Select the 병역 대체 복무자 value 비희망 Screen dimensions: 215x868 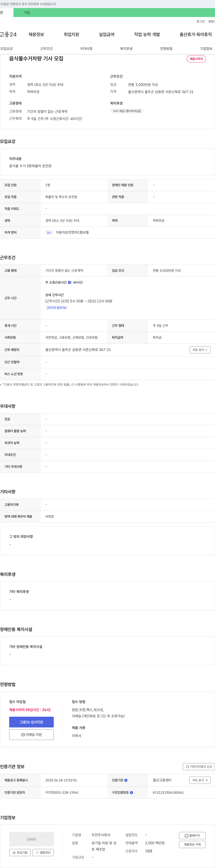pyautogui.click(x=49, y=517)
